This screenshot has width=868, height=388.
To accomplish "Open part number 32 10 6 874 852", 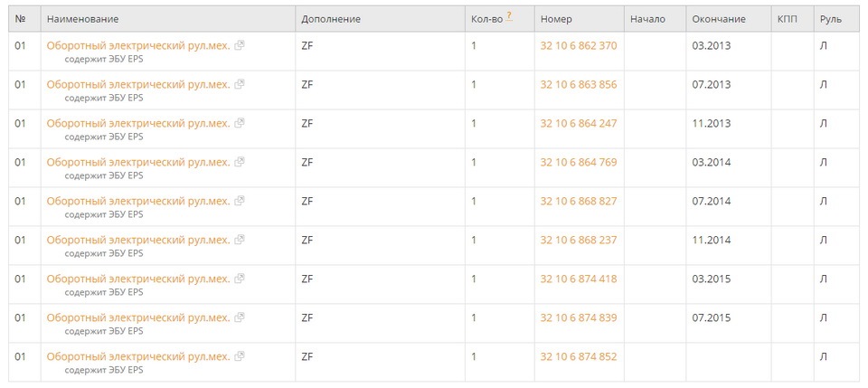I will click(x=579, y=357).
